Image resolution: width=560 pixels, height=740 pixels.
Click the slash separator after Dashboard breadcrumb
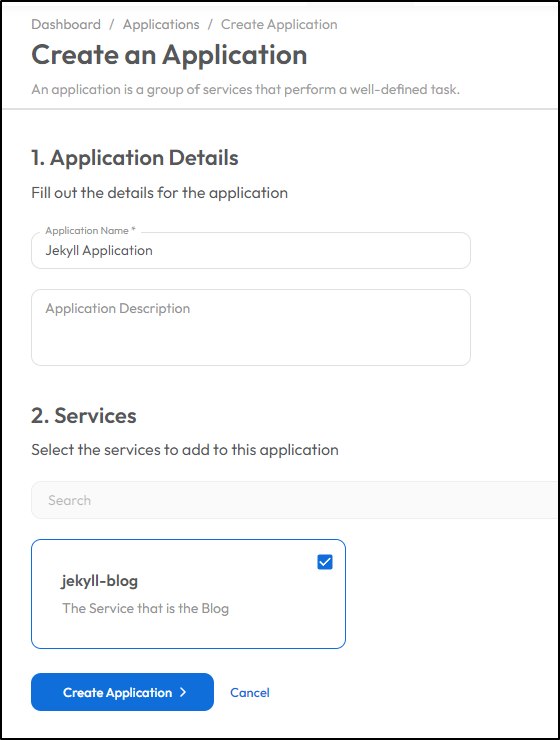click(x=112, y=25)
